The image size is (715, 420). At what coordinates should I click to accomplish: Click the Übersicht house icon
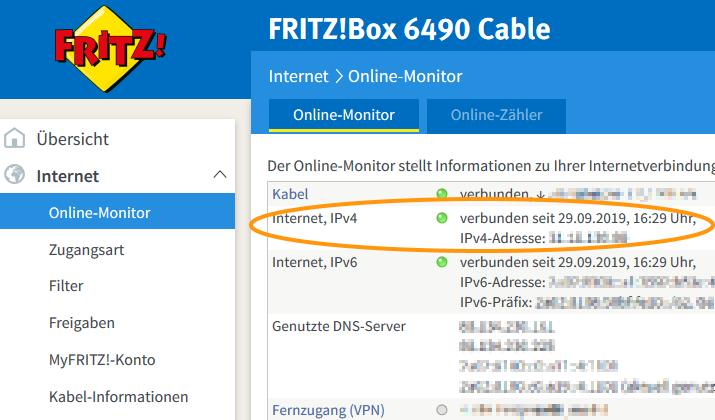(x=15, y=139)
